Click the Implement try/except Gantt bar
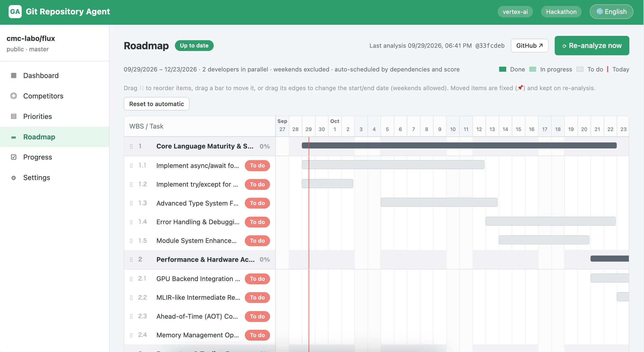The height and width of the screenshot is (352, 644). [x=327, y=184]
